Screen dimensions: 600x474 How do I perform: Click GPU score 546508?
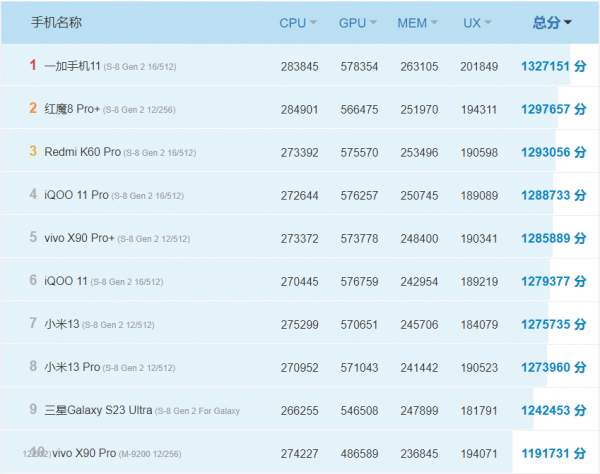(359, 410)
